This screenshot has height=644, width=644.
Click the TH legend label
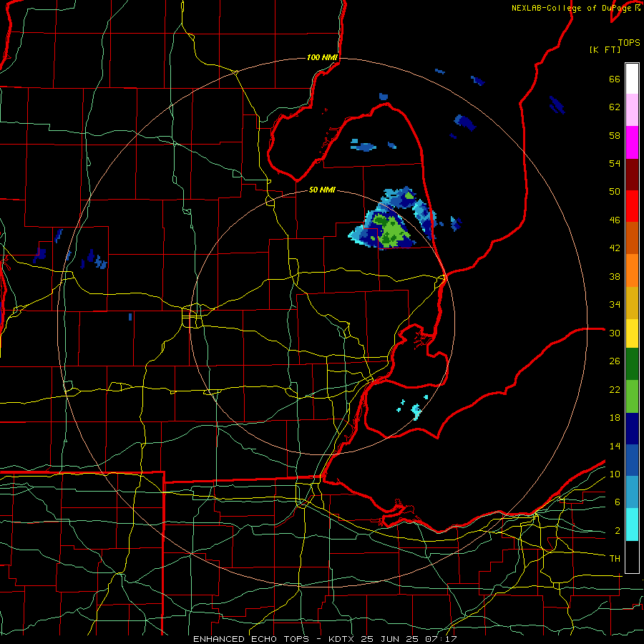click(x=615, y=559)
